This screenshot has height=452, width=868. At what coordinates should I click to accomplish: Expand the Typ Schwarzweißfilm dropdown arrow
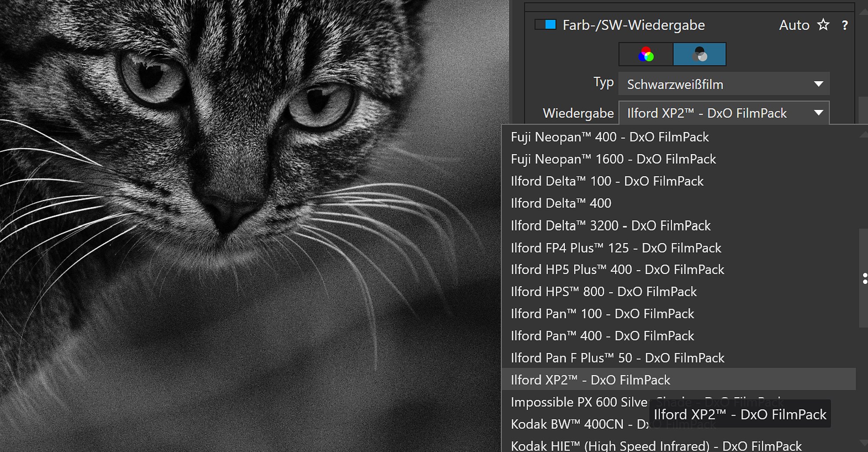pyautogui.click(x=819, y=84)
